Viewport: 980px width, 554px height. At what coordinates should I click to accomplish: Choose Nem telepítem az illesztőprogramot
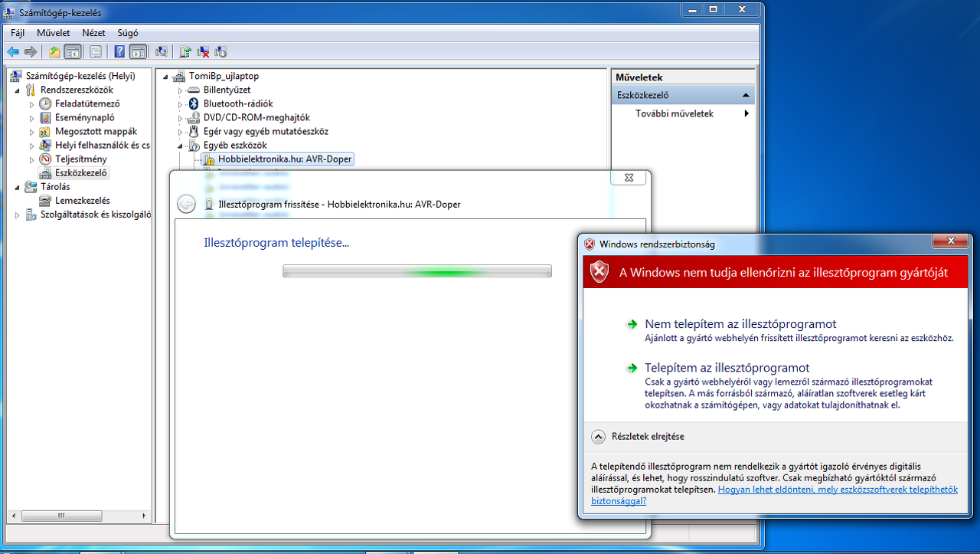740,324
